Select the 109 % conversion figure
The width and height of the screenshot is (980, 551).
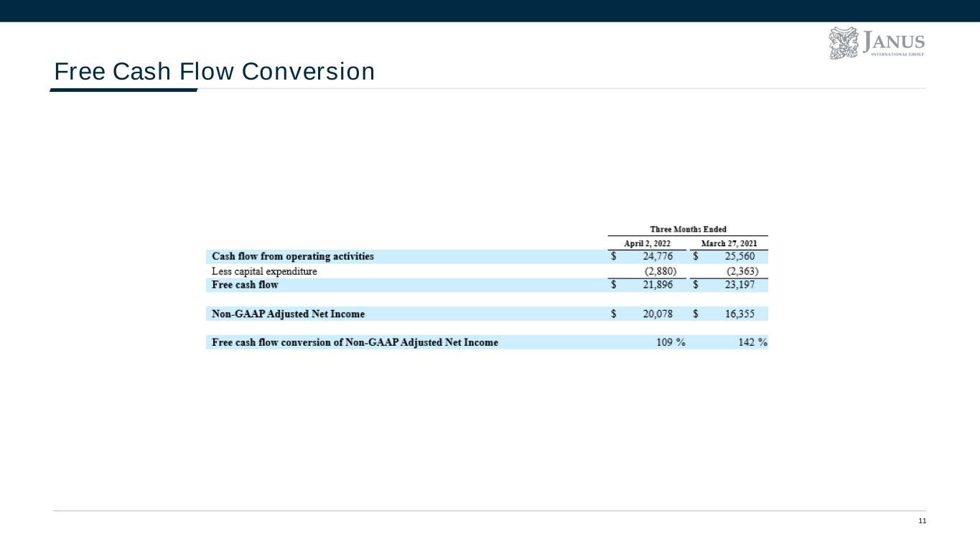pos(671,342)
